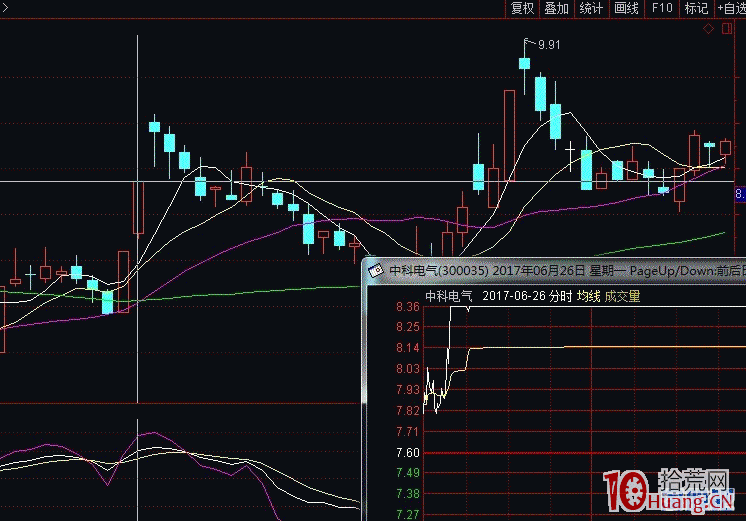The width and height of the screenshot is (746, 521).
Task: Click the 9.91 peak cyan candlestick
Action: (524, 64)
